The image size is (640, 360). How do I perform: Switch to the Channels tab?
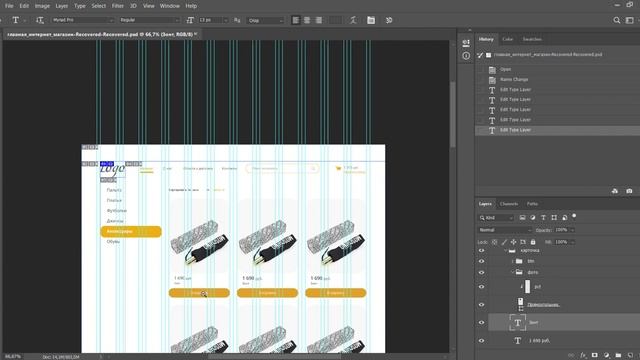tap(509, 204)
